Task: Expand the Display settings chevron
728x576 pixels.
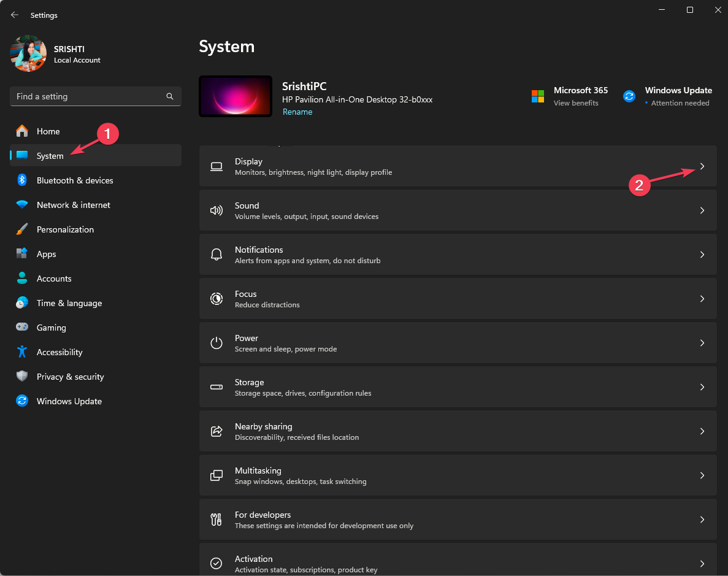Action: (702, 166)
